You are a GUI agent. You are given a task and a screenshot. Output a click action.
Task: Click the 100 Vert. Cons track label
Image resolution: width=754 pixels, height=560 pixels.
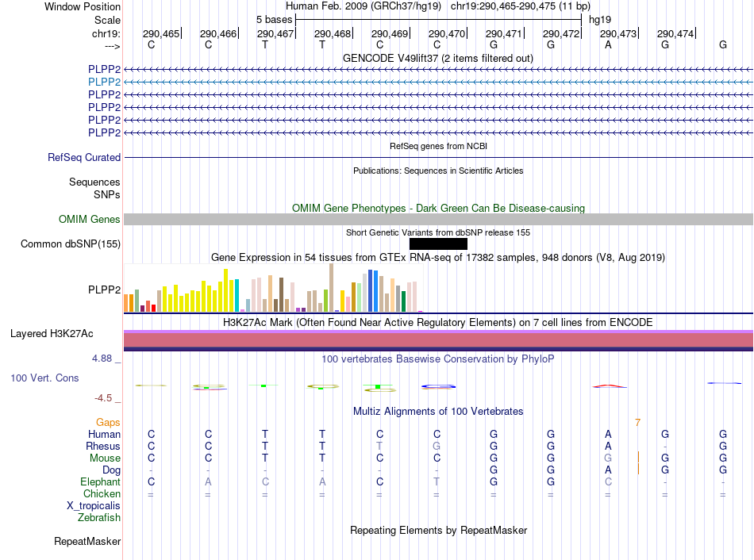[44, 378]
